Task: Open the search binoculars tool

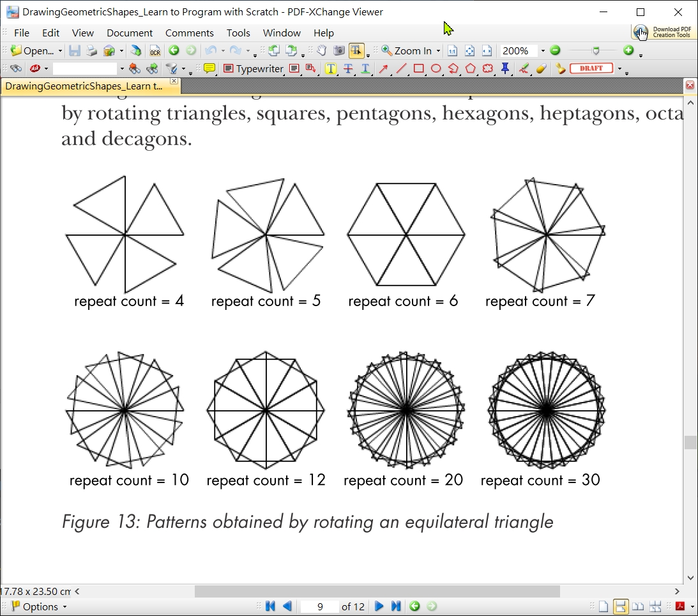Action: point(15,68)
